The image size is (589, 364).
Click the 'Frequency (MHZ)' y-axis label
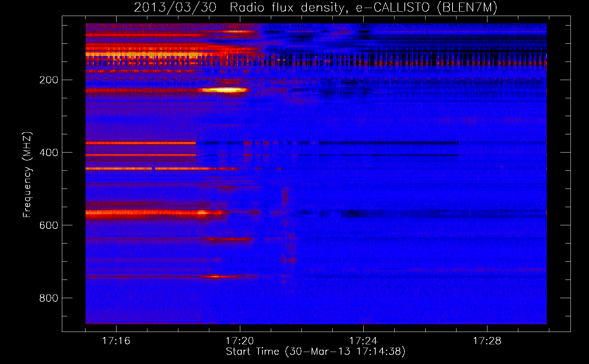pos(27,175)
